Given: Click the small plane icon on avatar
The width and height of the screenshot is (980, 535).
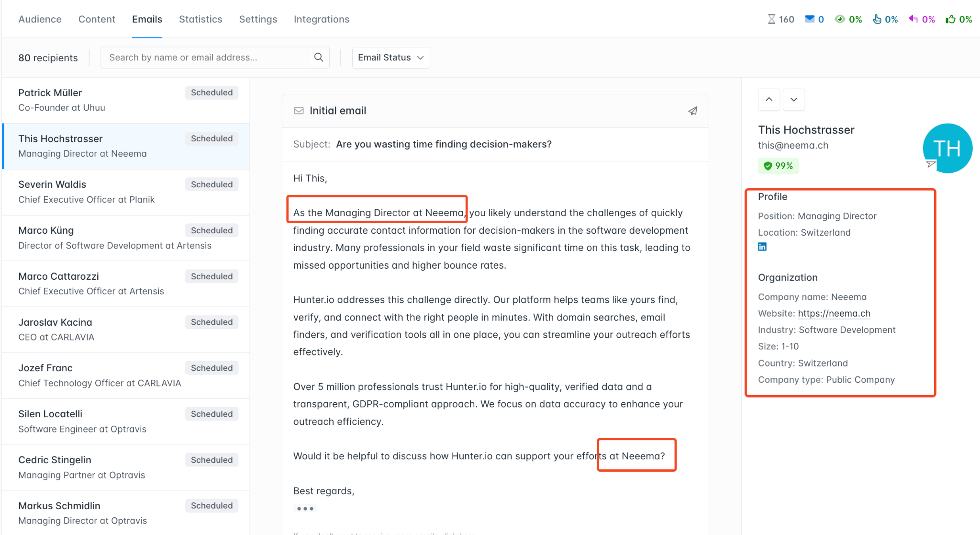Looking at the screenshot, I should click(931, 164).
